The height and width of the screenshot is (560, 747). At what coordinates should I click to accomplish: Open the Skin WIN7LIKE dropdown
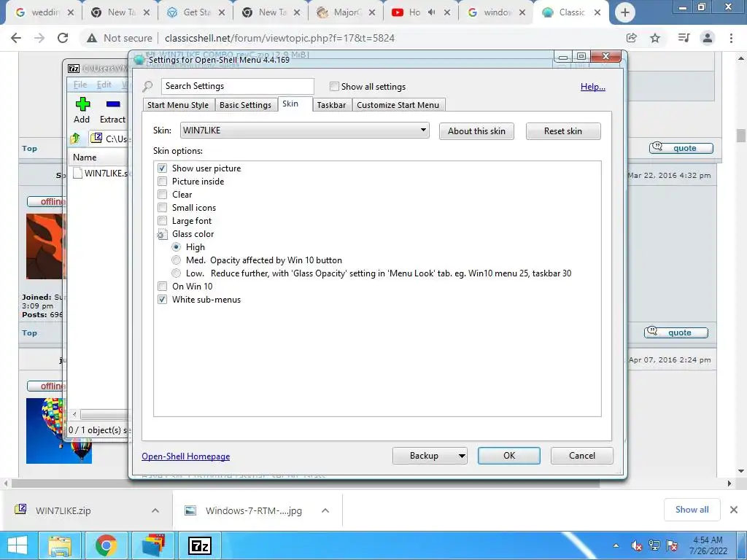(x=304, y=130)
